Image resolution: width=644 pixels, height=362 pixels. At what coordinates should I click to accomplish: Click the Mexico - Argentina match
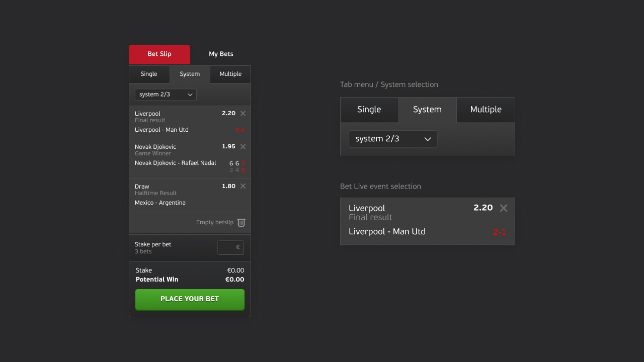pyautogui.click(x=160, y=203)
